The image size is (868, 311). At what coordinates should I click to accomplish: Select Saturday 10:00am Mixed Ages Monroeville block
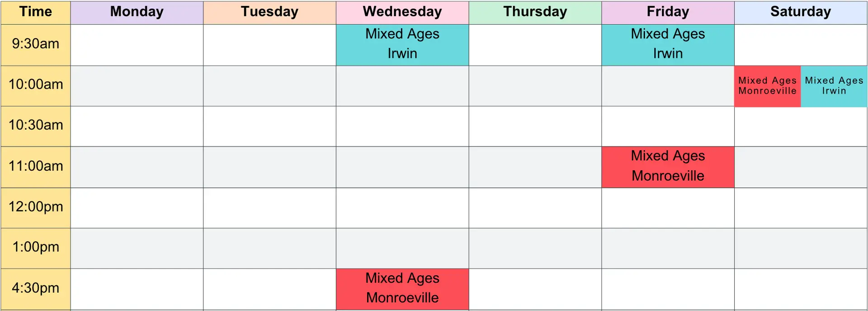[x=767, y=86]
